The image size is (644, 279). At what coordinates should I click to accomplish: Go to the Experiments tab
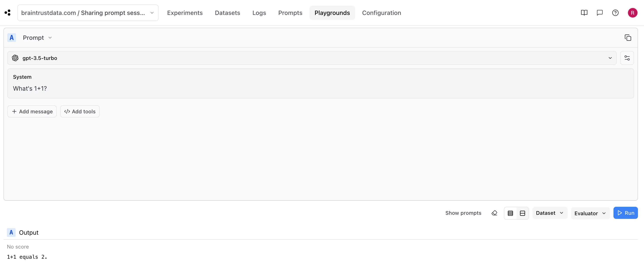(185, 13)
